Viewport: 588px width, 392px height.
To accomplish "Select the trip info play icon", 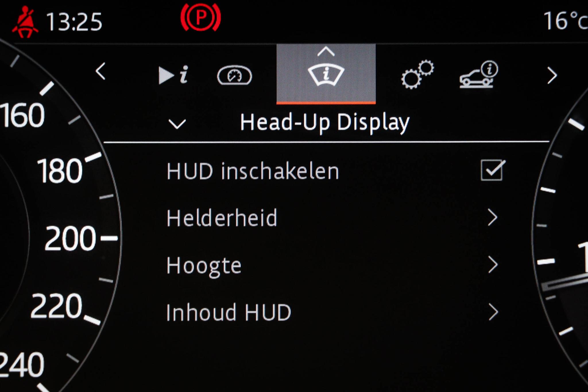I will [x=173, y=75].
